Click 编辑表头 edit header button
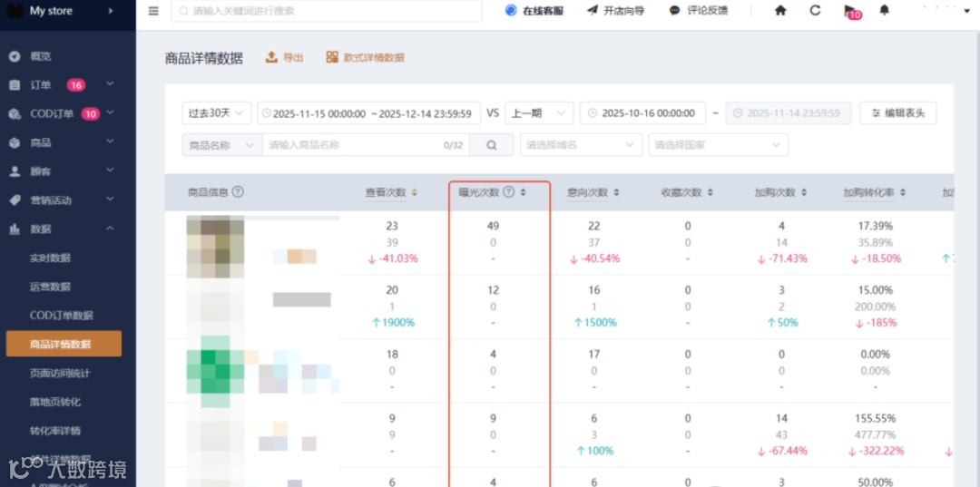Image resolution: width=980 pixels, height=487 pixels. [897, 113]
